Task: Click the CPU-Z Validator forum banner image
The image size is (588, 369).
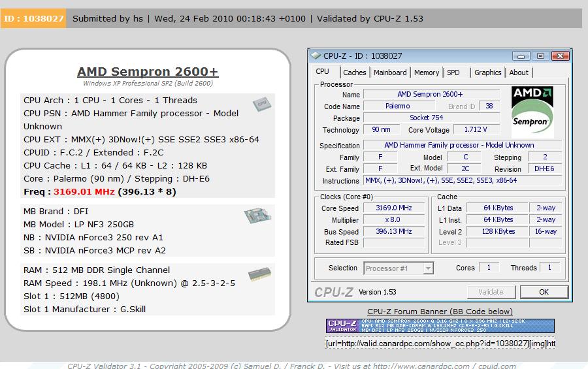Action: click(440, 326)
